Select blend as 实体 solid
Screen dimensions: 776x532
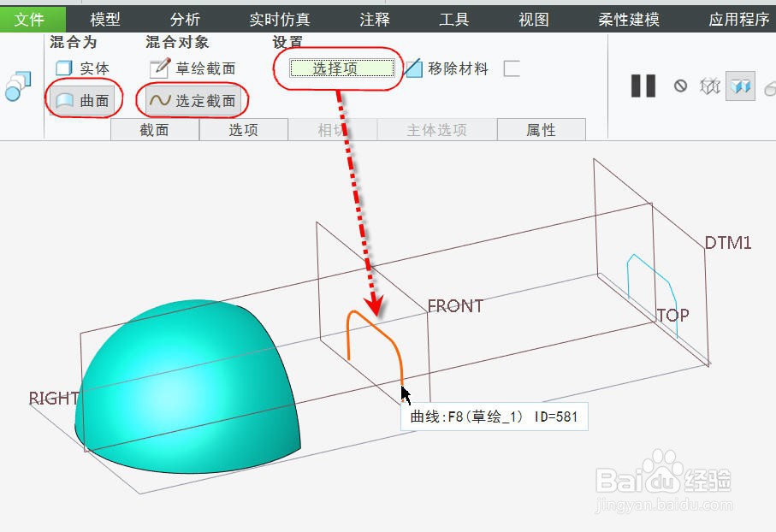82,68
